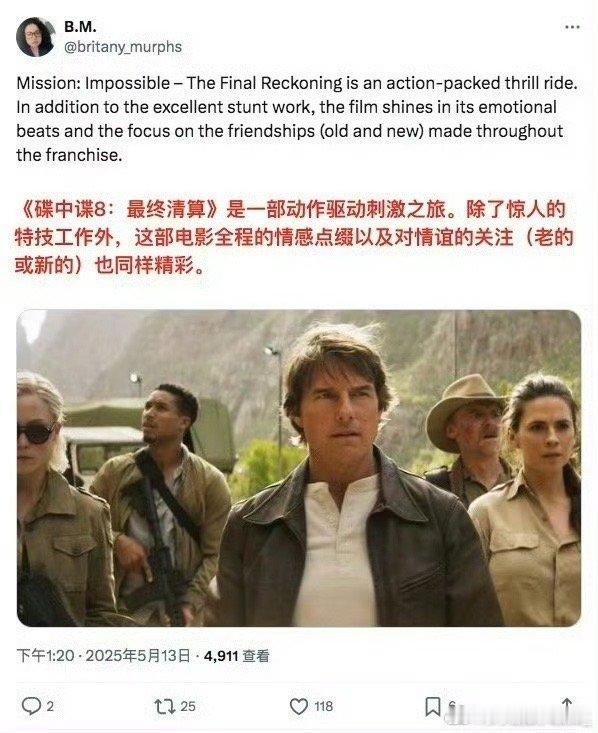Click the reply speech bubble icon
598x733 pixels.
coord(31,706)
